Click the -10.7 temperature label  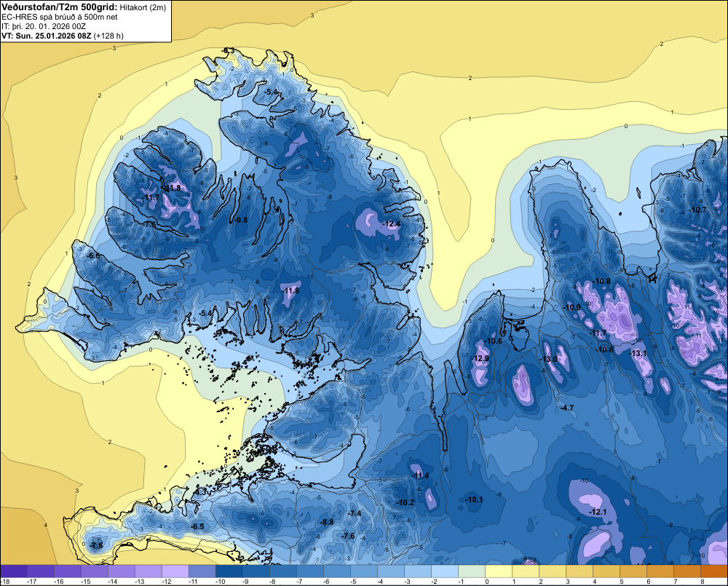pos(698,210)
